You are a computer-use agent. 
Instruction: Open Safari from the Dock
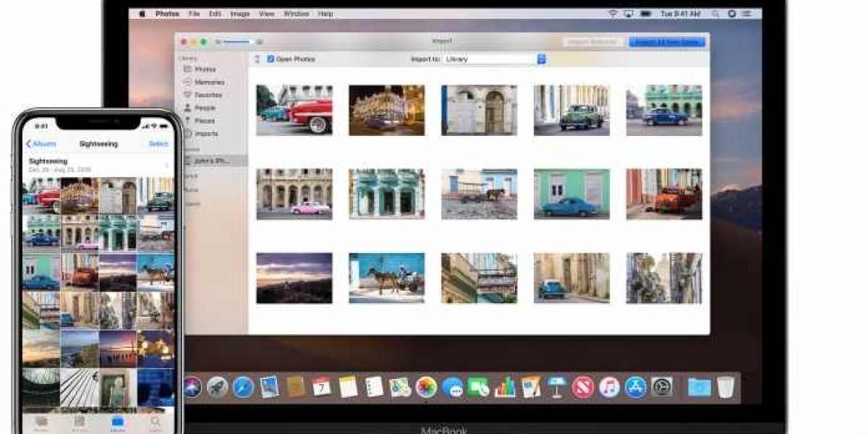[243, 387]
